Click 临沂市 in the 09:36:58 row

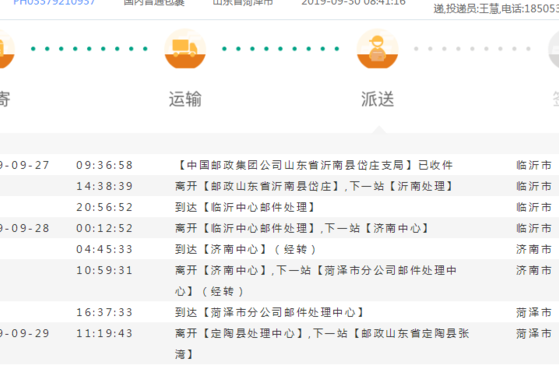(x=534, y=165)
